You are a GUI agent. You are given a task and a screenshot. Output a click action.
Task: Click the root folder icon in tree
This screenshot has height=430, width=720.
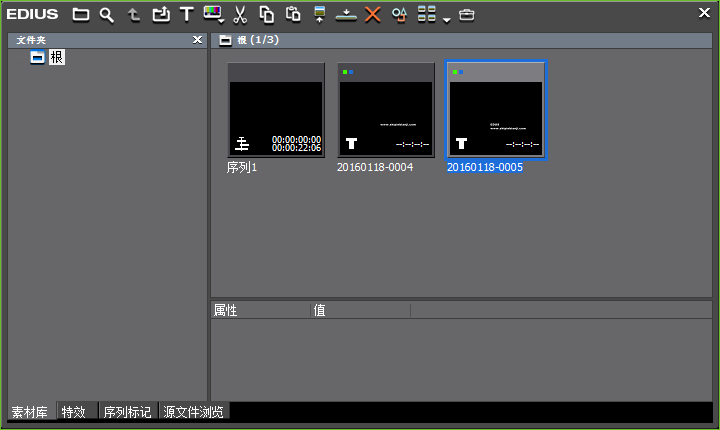(37, 57)
